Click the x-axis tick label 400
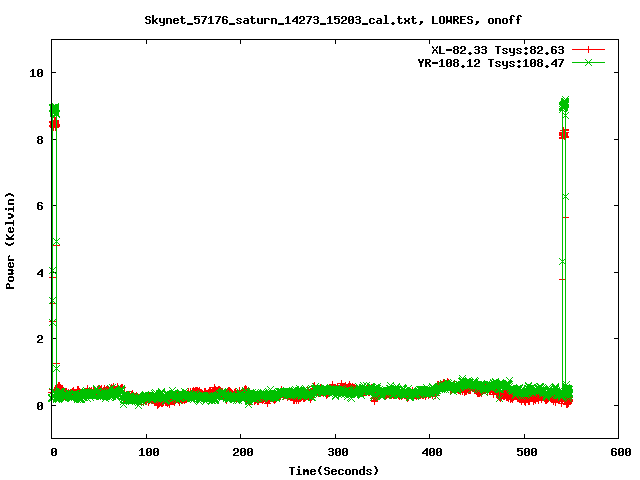This screenshot has height=480, width=640. click(432, 452)
